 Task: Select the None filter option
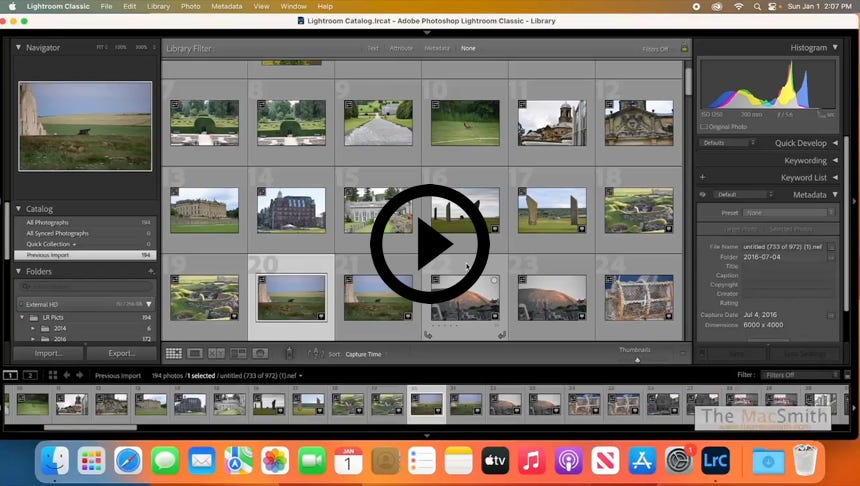[x=468, y=48]
